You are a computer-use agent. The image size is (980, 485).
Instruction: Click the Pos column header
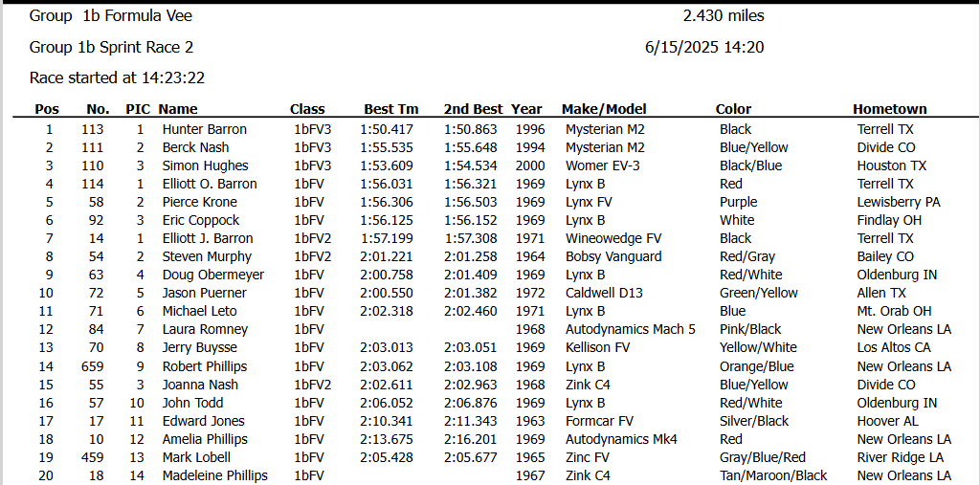click(x=47, y=109)
